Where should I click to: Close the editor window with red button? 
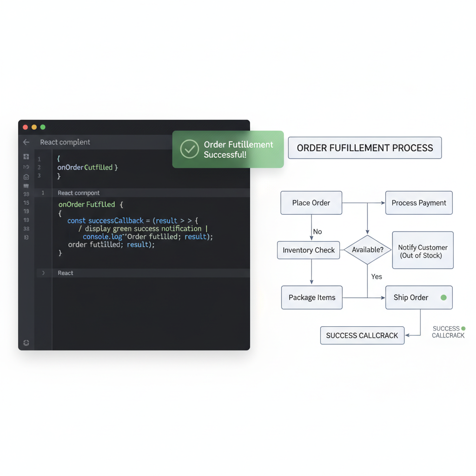[x=26, y=127]
